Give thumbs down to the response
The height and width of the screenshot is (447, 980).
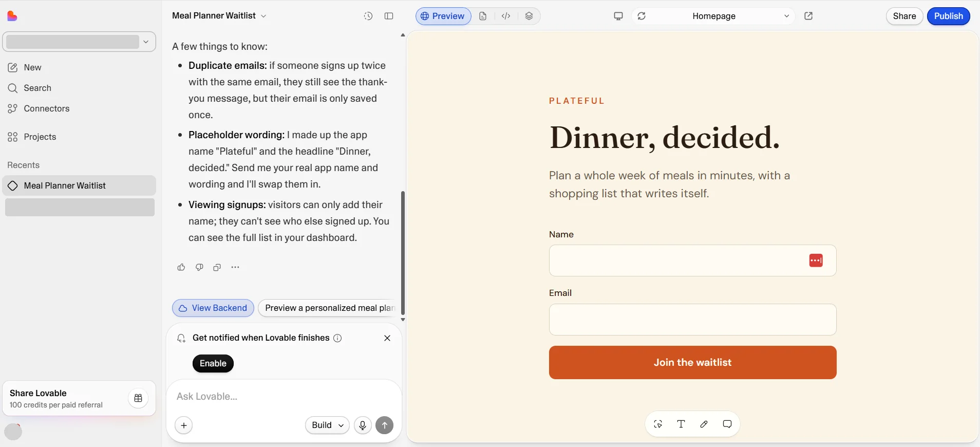click(x=199, y=267)
